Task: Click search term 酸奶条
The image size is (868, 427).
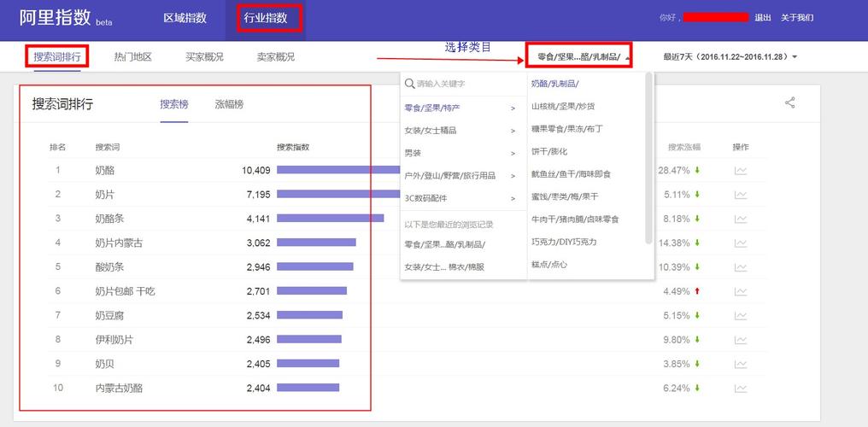Action: click(109, 267)
